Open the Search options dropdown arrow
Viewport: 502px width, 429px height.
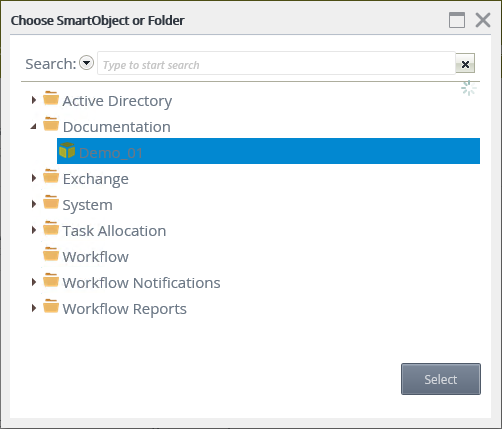87,63
